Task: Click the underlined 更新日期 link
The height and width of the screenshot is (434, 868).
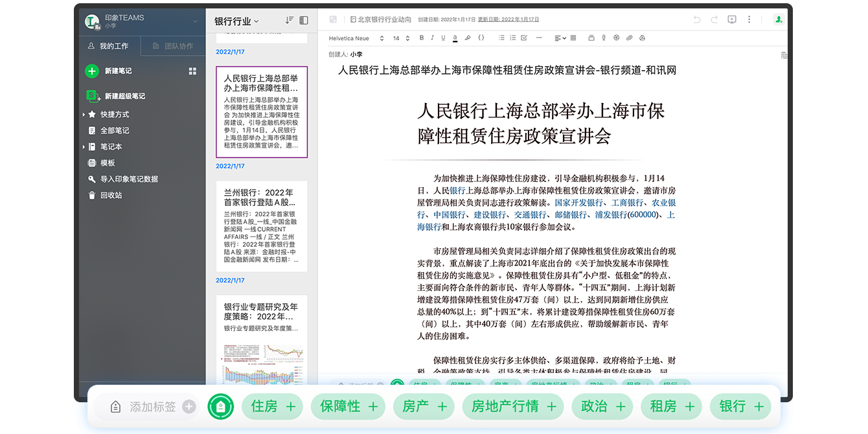Action: [508, 19]
